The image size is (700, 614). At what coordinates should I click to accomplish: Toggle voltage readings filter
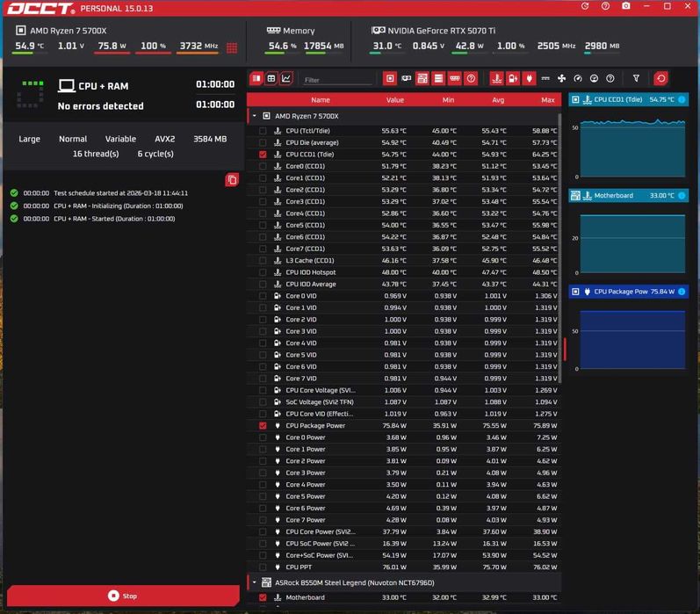(x=513, y=78)
